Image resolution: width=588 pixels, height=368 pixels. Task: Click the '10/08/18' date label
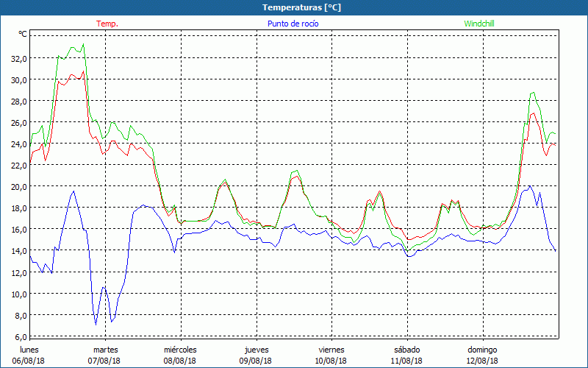pyautogui.click(x=331, y=361)
